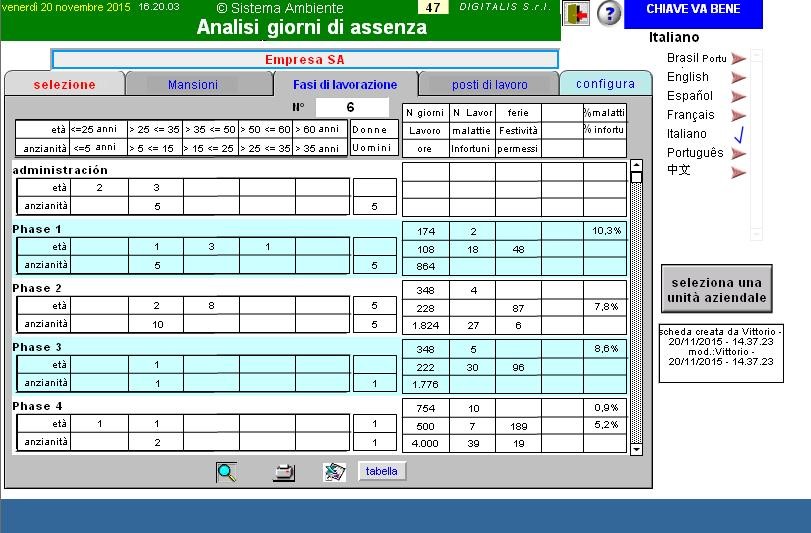Click the 'N giorni' column header
This screenshot has width=811, height=533.
[x=425, y=113]
